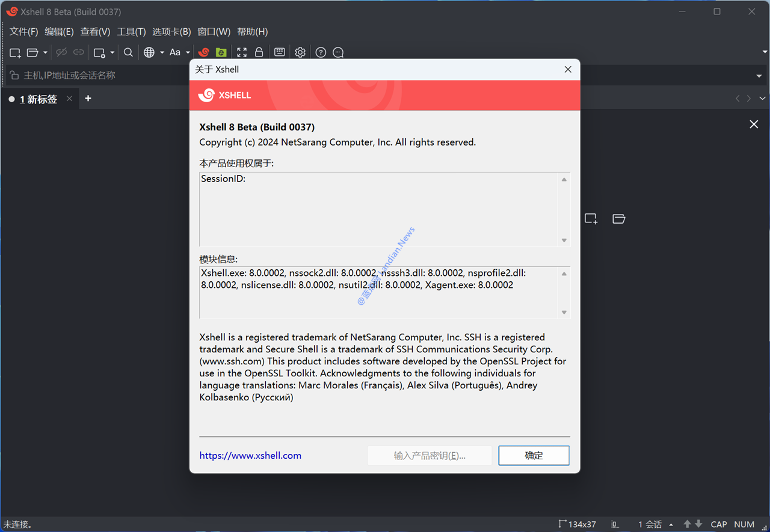Screen dimensions: 770x532
Task: Click the 1 会话 status bar entry
Action: tap(650, 524)
